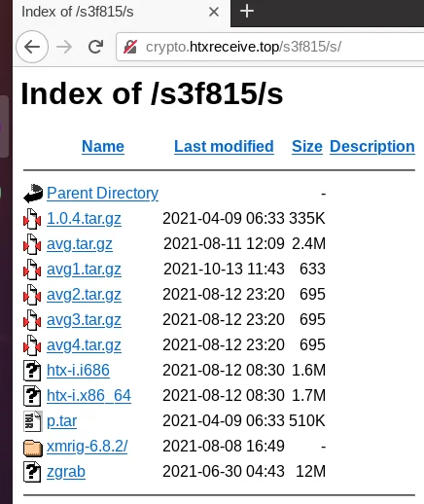This screenshot has height=504, width=424.
Task: Click the archive icon beside 1.0.4.tar.gz
Action: (32, 219)
